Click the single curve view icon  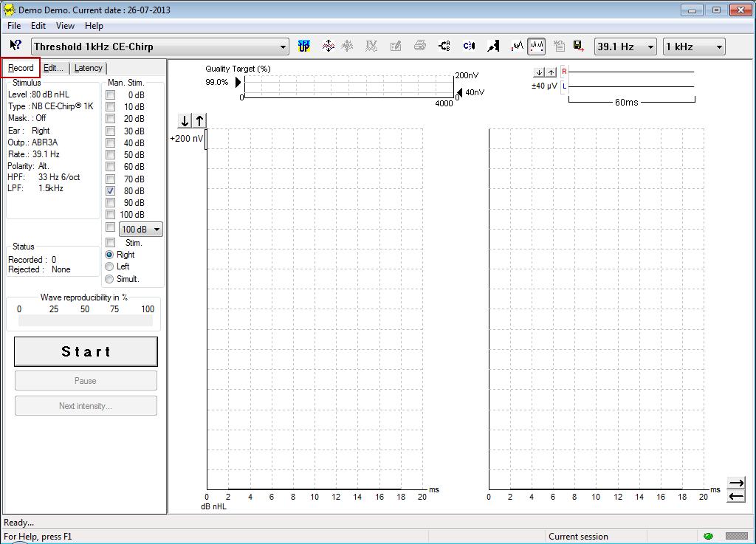click(x=518, y=47)
